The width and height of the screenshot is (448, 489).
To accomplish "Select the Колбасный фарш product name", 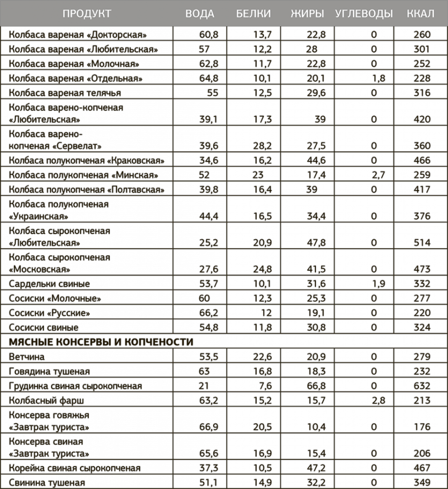I will pos(47,401).
